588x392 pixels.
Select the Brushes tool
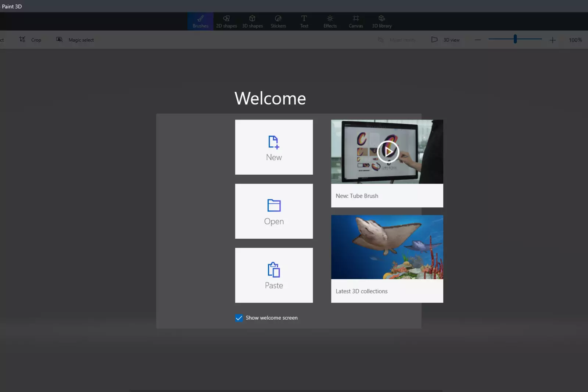[x=200, y=21]
